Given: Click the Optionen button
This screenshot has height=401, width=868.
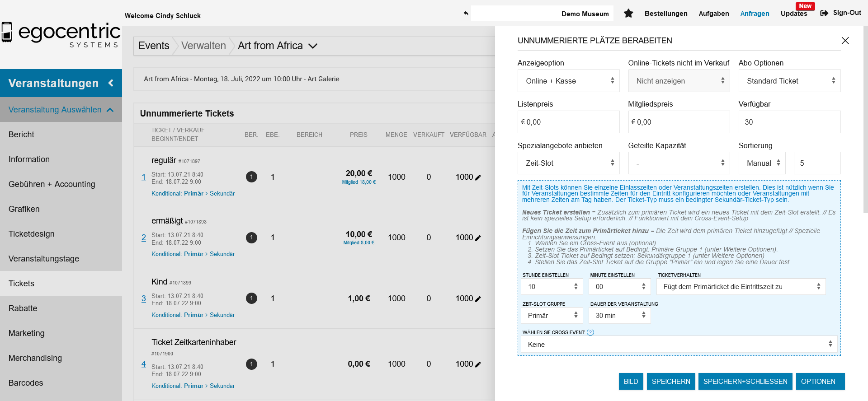Looking at the screenshot, I should (818, 382).
